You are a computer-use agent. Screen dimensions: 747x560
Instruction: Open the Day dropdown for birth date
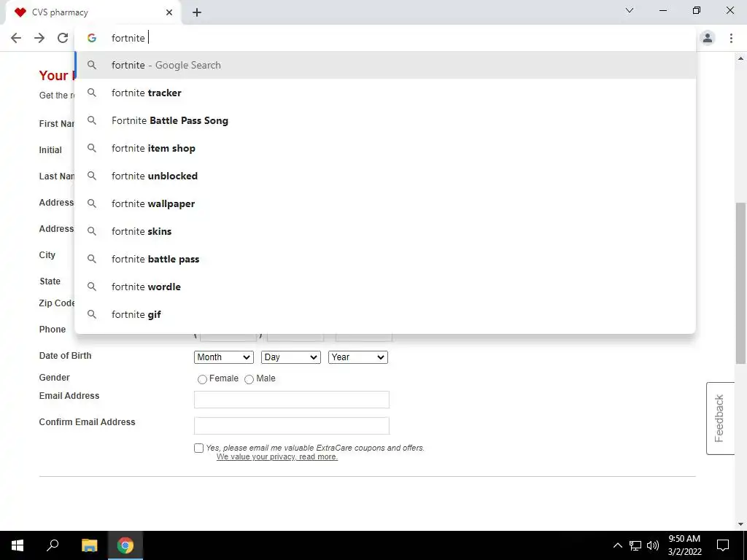[290, 357]
